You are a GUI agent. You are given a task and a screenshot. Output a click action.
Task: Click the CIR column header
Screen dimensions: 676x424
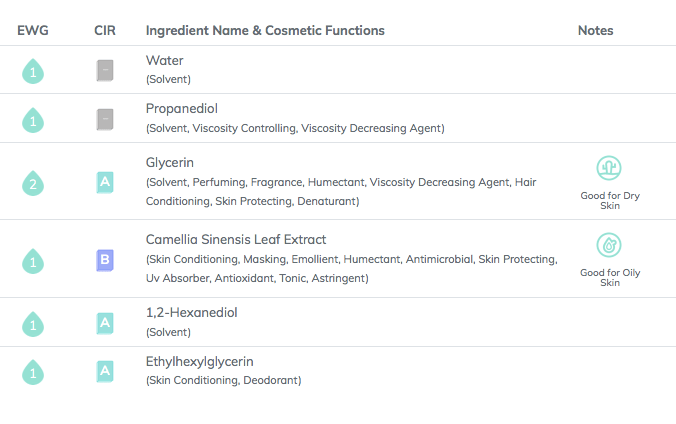tap(105, 31)
